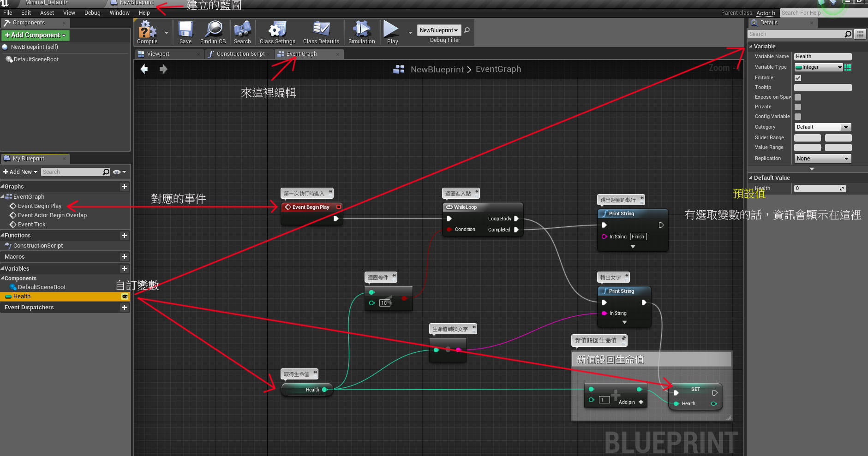The width and height of the screenshot is (868, 456).
Task: Open Class Defaults
Action: (321, 31)
